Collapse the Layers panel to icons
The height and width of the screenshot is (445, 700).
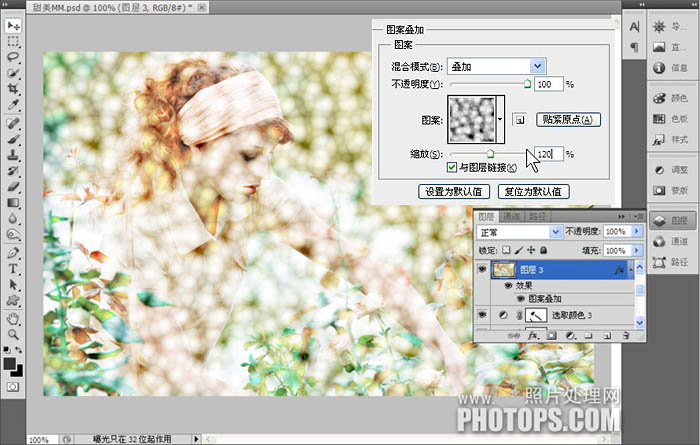click(x=621, y=216)
